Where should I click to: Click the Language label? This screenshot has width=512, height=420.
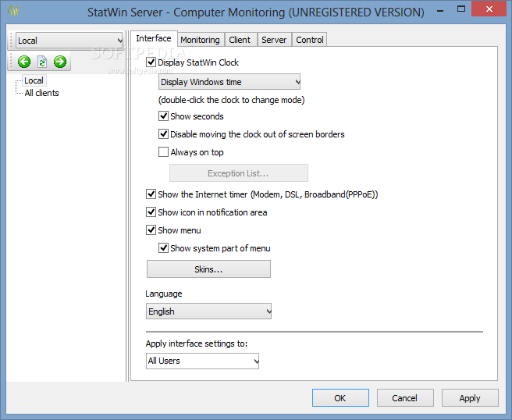[164, 294]
